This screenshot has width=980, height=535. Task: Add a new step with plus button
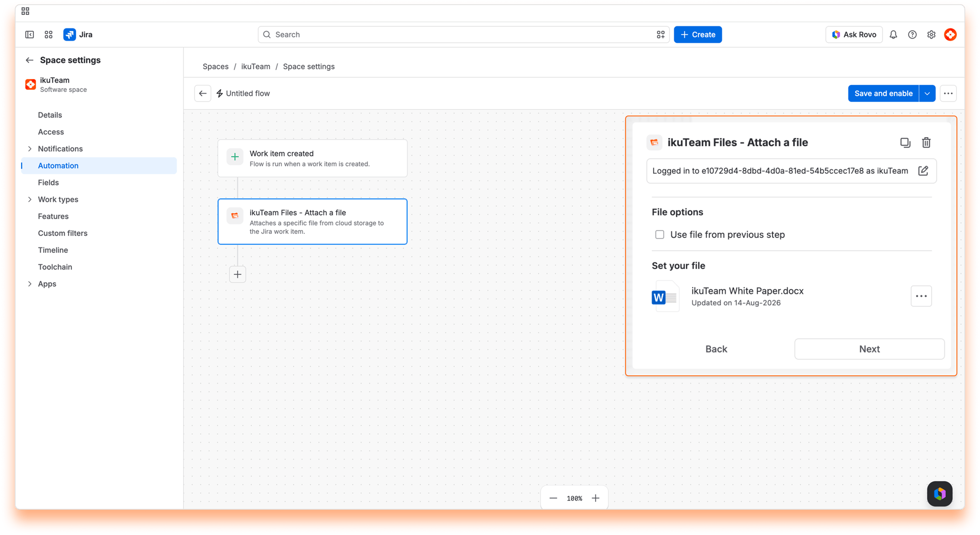tap(238, 274)
